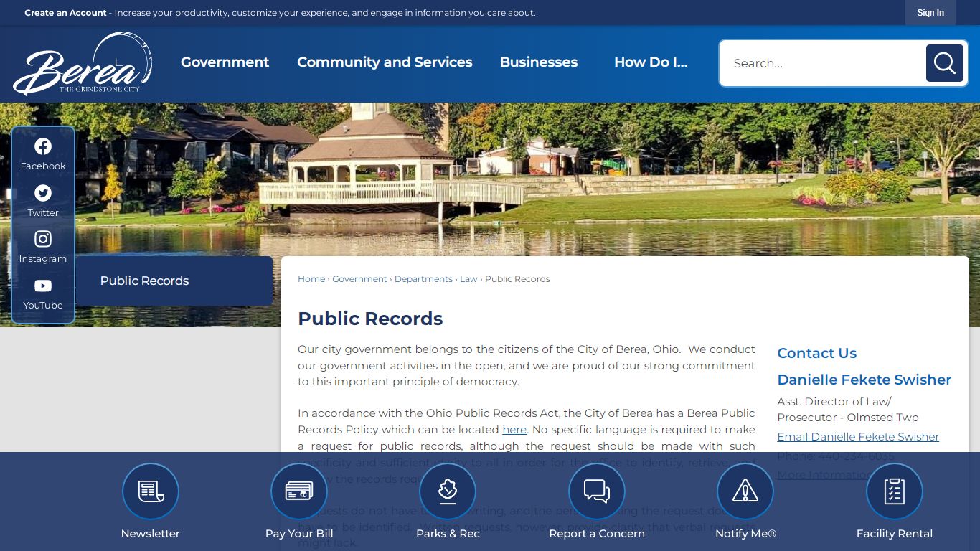Viewport: 980px width, 551px height.
Task: Click the Newsletter label text
Action: click(x=151, y=534)
